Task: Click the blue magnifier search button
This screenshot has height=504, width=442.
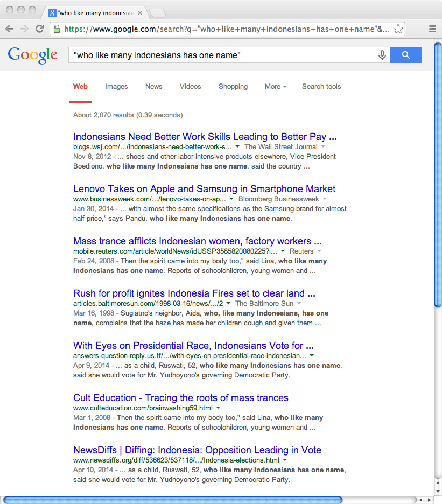Action: pos(406,55)
